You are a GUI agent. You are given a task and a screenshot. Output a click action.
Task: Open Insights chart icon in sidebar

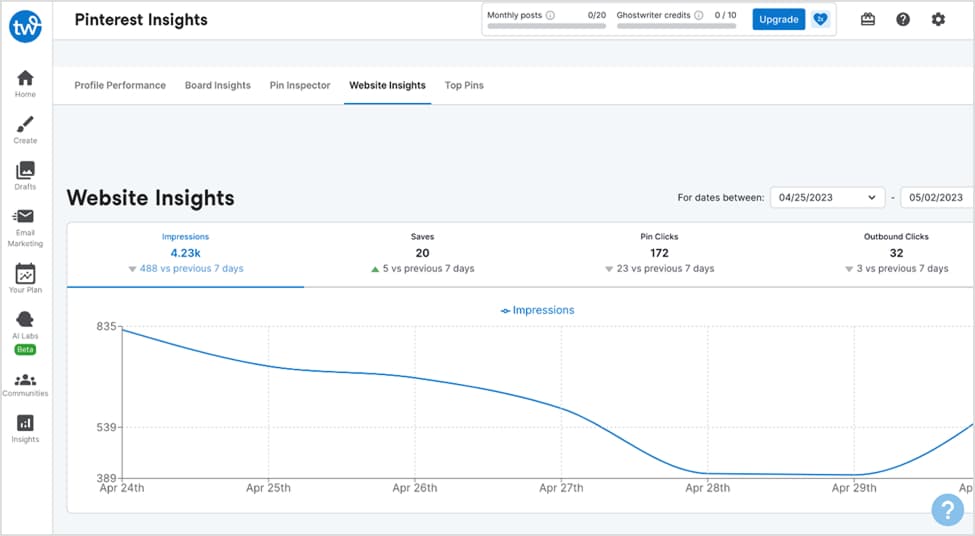coord(25,428)
